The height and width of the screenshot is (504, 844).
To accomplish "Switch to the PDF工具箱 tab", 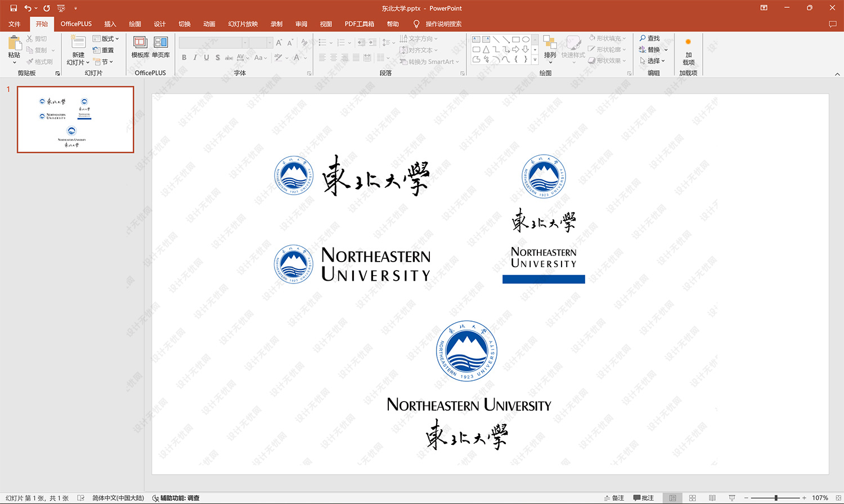I will click(x=360, y=24).
